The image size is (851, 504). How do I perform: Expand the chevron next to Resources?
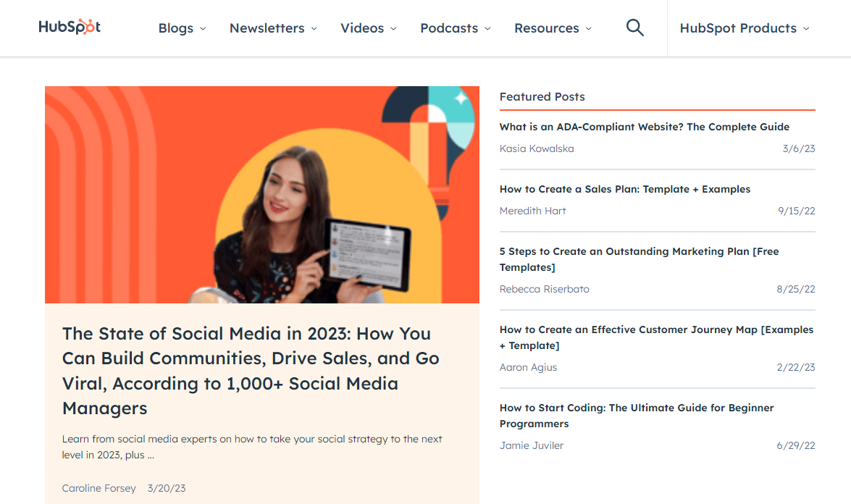coord(588,29)
